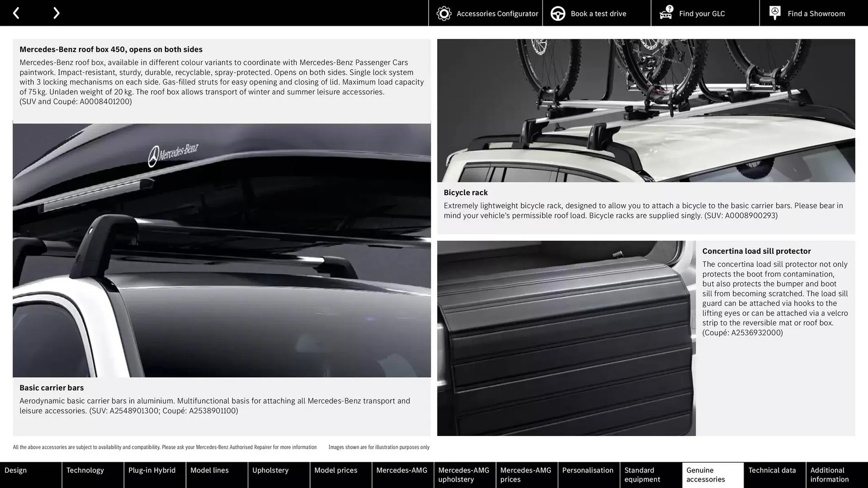Switch to the Design tab

15,470
